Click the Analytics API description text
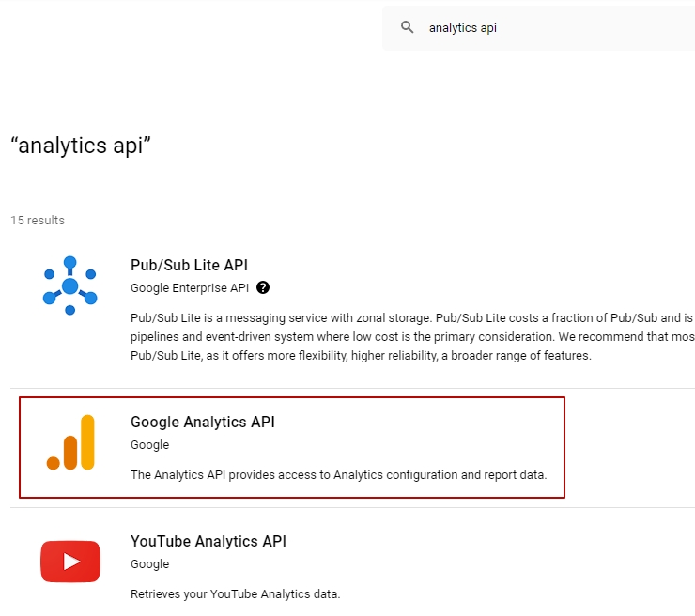This screenshot has width=695, height=616. pyautogui.click(x=338, y=474)
